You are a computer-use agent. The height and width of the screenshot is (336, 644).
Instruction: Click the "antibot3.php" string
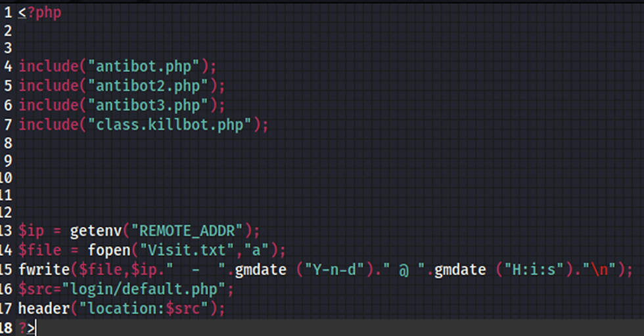tap(149, 106)
